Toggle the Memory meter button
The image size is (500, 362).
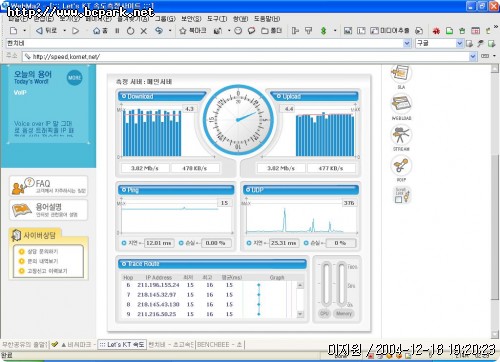[344, 313]
